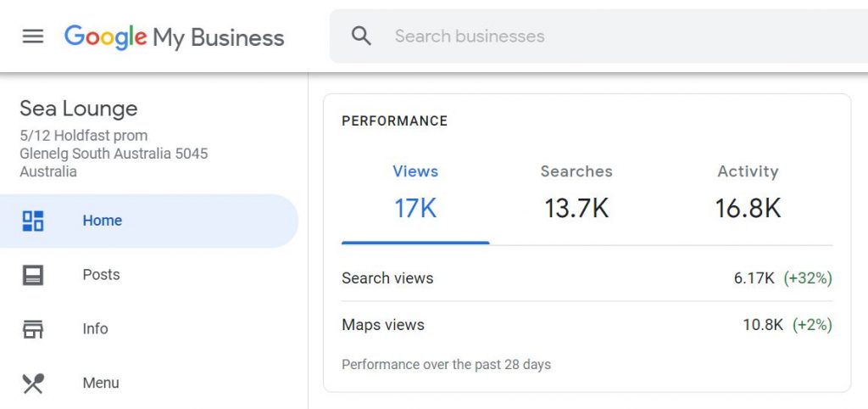Open the Posts text label in sidebar
This screenshot has height=409, width=868.
(x=101, y=275)
